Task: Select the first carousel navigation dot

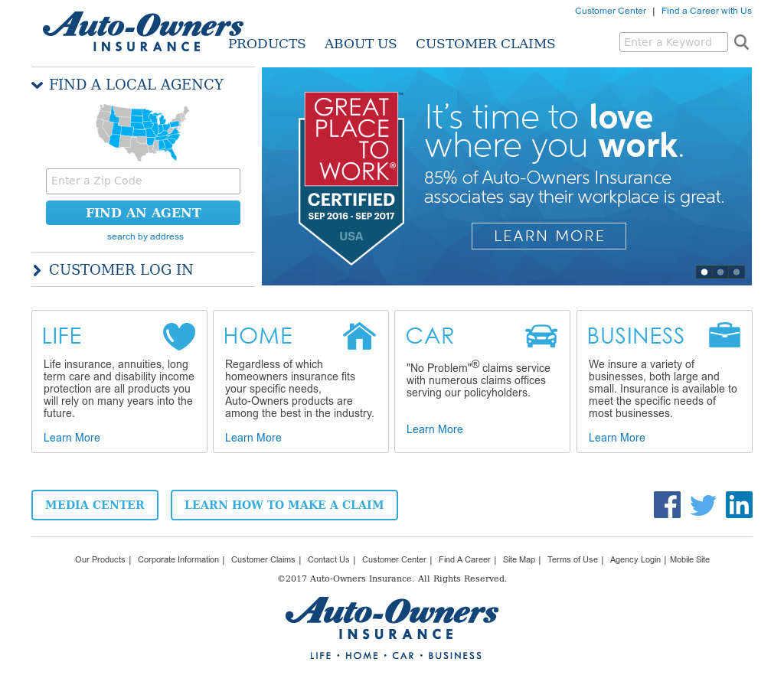Action: coord(704,272)
